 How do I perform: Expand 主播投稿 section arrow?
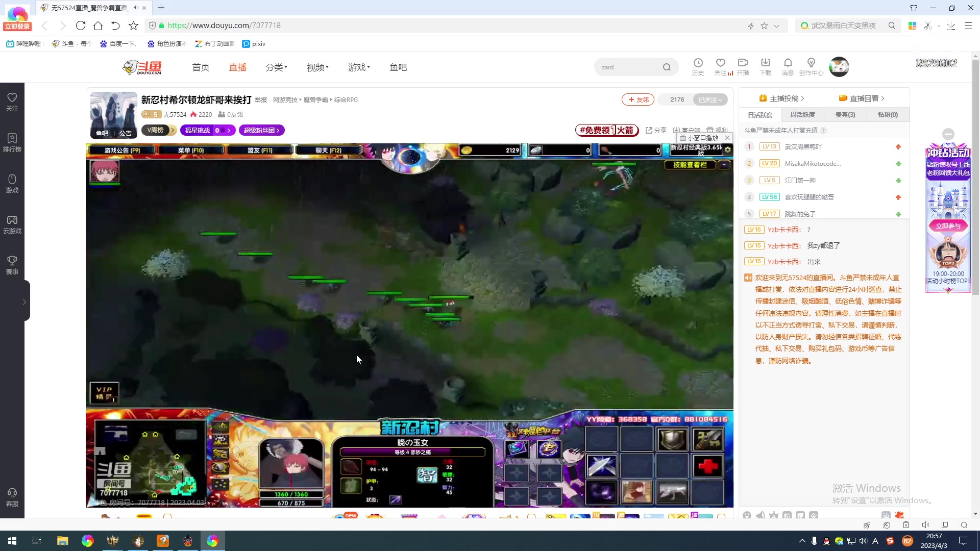pos(803,98)
